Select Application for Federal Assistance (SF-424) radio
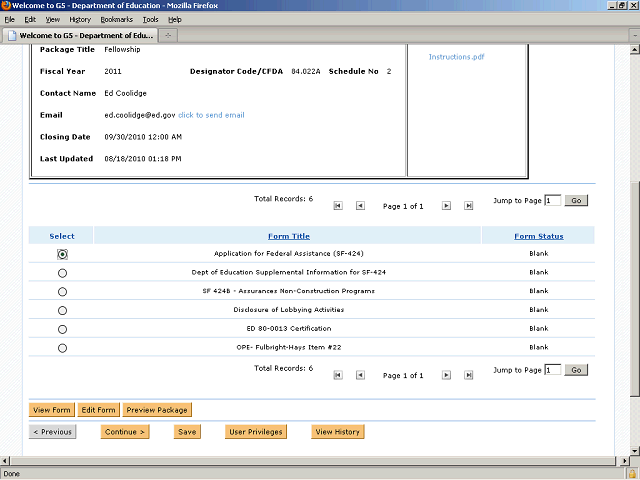This screenshot has height=480, width=640. coord(62,254)
